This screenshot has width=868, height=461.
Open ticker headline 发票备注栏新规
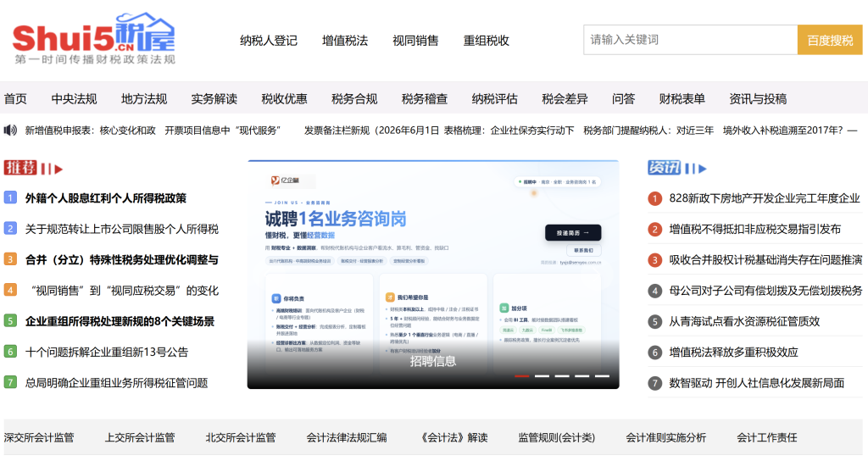tap(371, 131)
